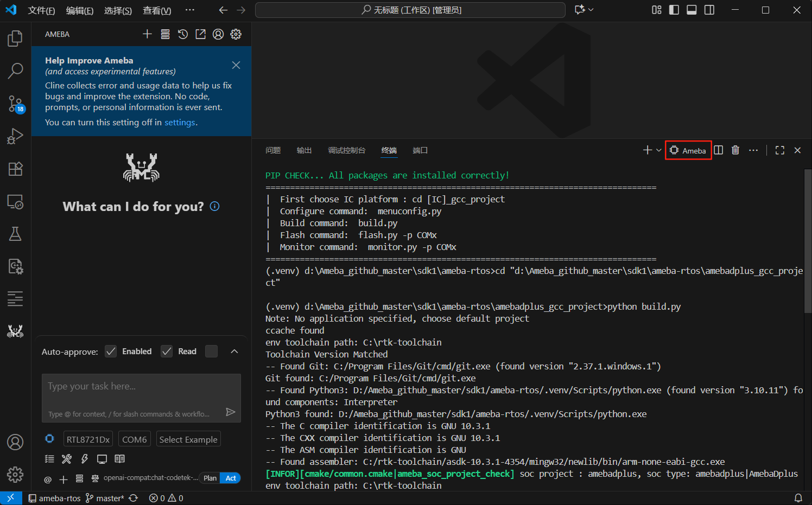The image size is (812, 505).
Task: Click the wrench-and-hammer build icon
Action: [x=67, y=459]
